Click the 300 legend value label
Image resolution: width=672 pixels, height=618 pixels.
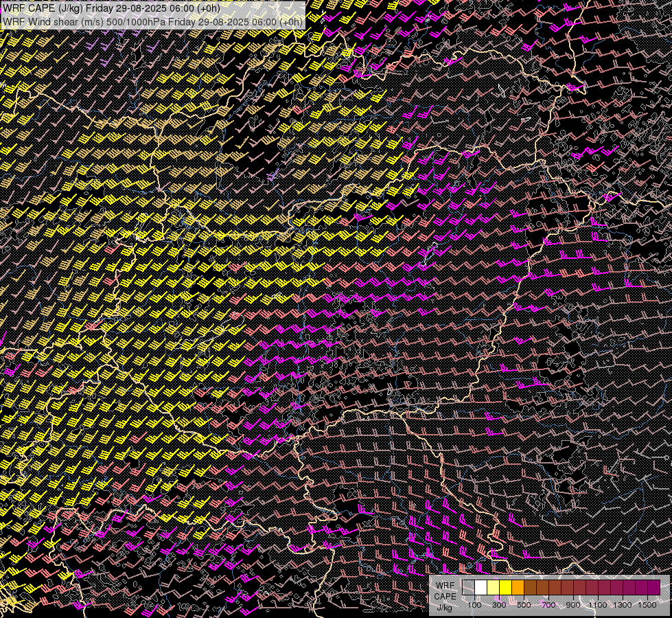pyautogui.click(x=499, y=605)
